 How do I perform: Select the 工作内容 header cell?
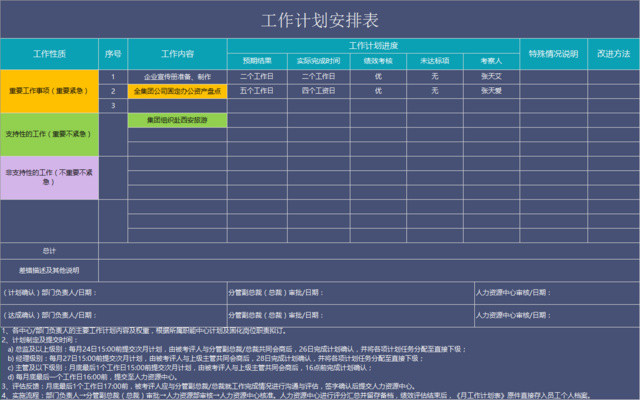178,54
